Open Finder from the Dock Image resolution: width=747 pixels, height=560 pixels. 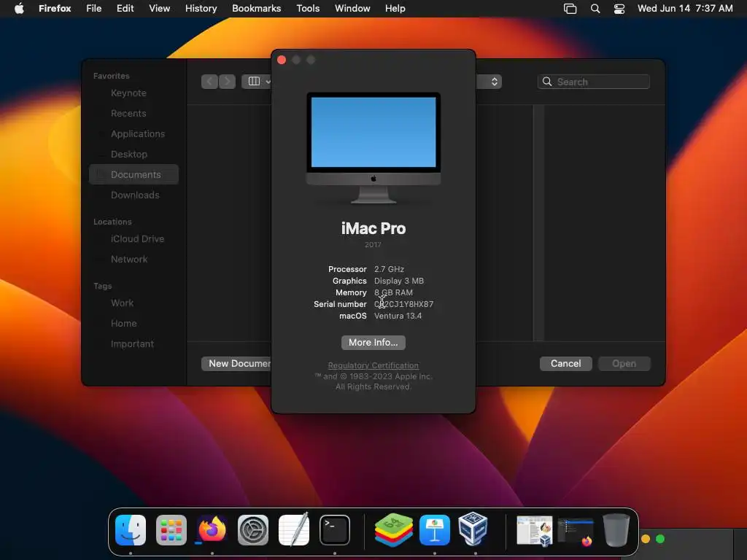pos(131,530)
